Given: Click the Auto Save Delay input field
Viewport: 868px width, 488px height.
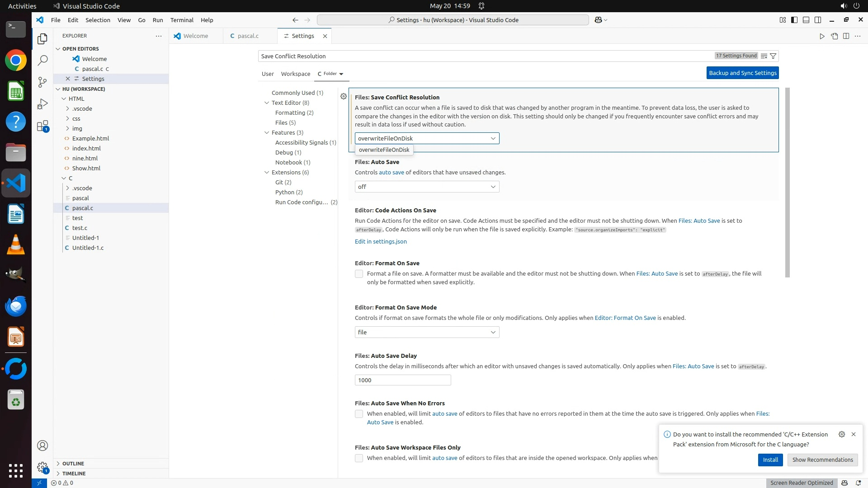Looking at the screenshot, I should pos(402,380).
